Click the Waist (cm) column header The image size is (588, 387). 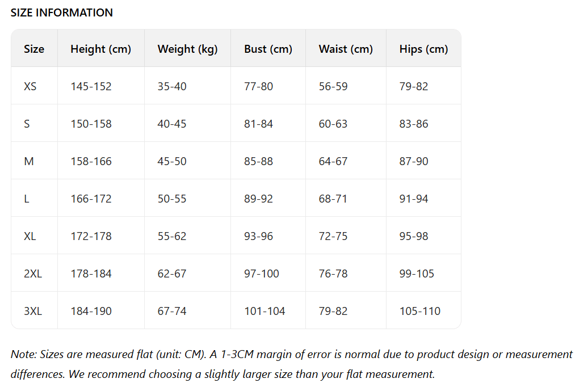point(346,49)
